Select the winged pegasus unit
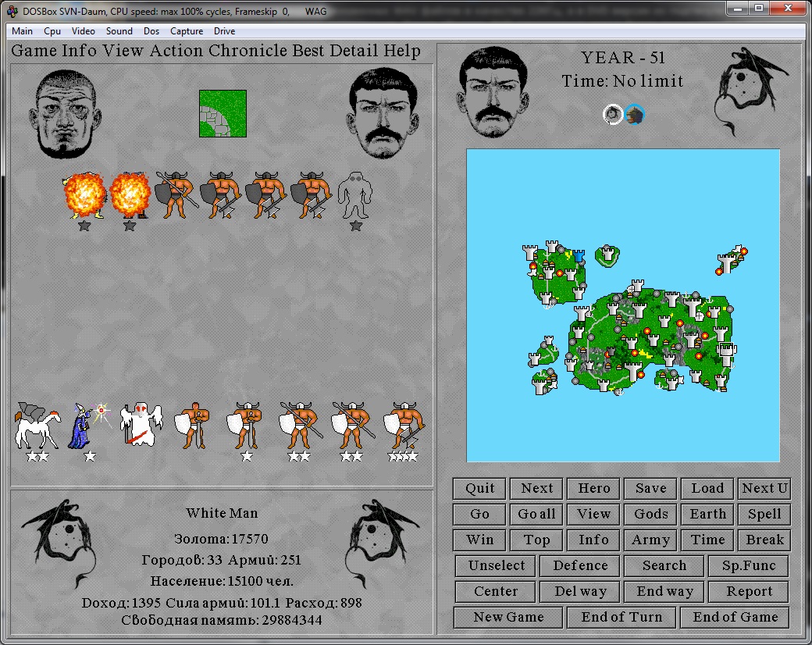Screen dimensions: 812x645 click(37, 426)
